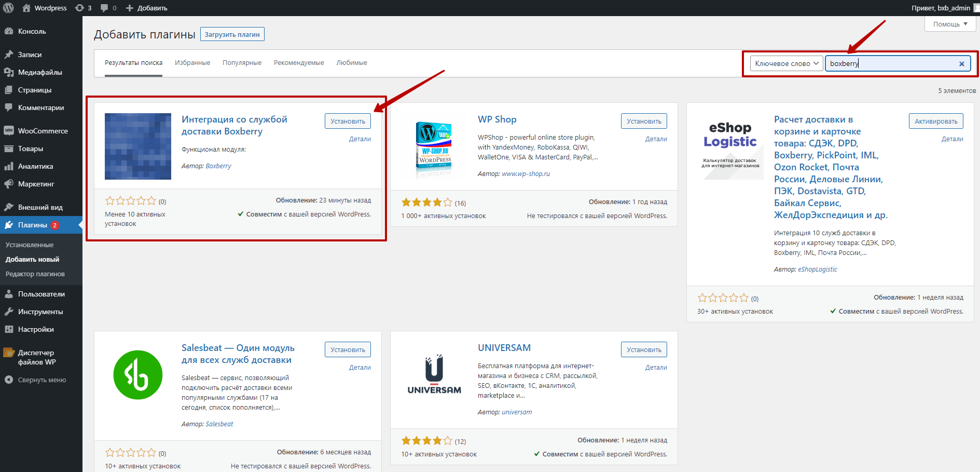The width and height of the screenshot is (980, 472).
Task: Click the WP Shop box thumbnail
Action: coord(434,146)
